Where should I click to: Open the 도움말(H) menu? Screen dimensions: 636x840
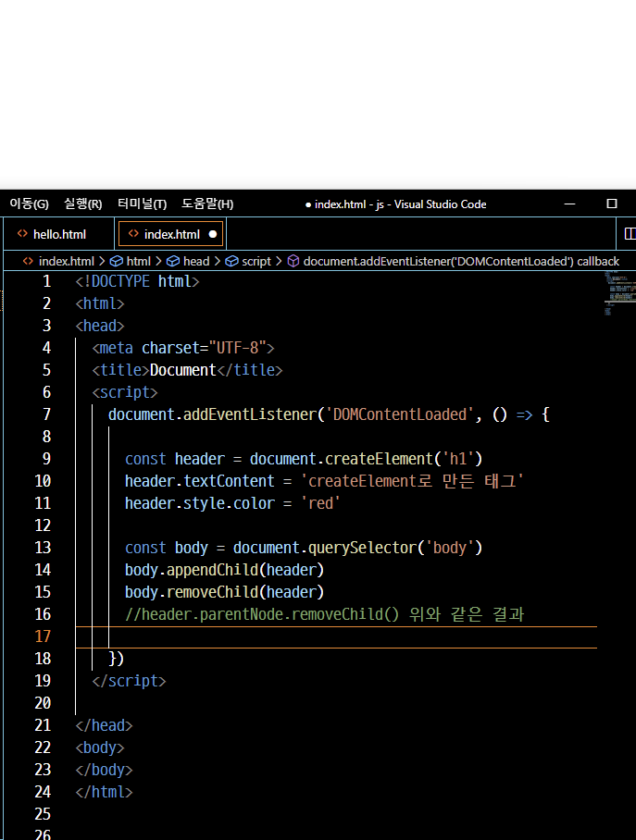[x=207, y=204]
